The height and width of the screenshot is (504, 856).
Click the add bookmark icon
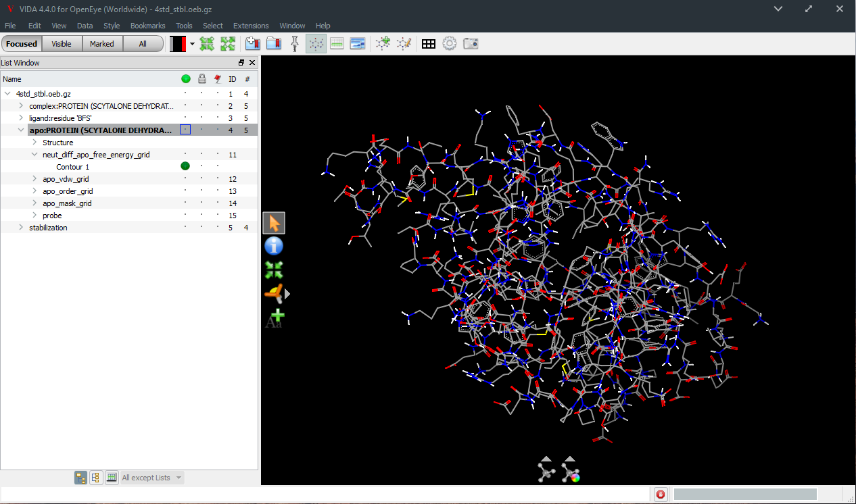pyautogui.click(x=253, y=44)
